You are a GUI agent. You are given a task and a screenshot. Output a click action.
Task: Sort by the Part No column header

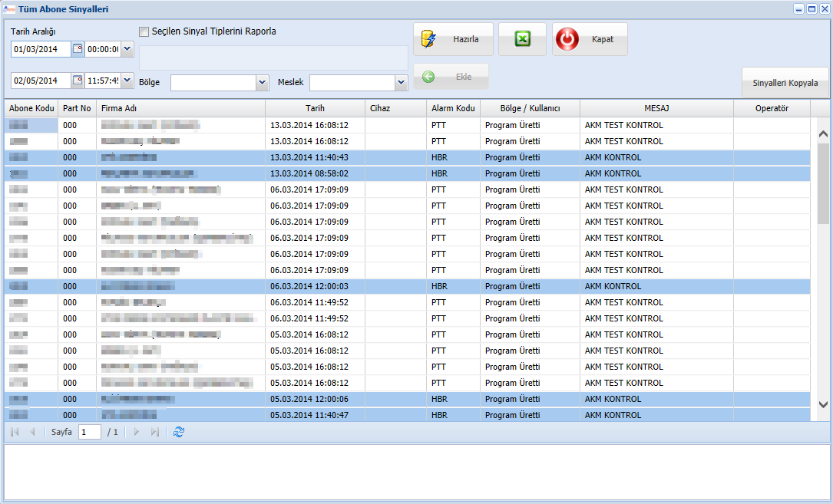(77, 108)
